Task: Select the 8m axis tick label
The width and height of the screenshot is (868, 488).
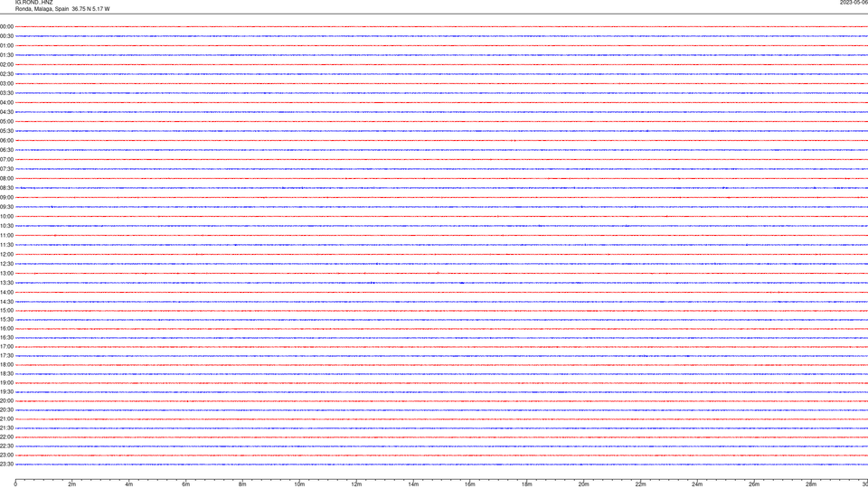Action: pos(242,484)
